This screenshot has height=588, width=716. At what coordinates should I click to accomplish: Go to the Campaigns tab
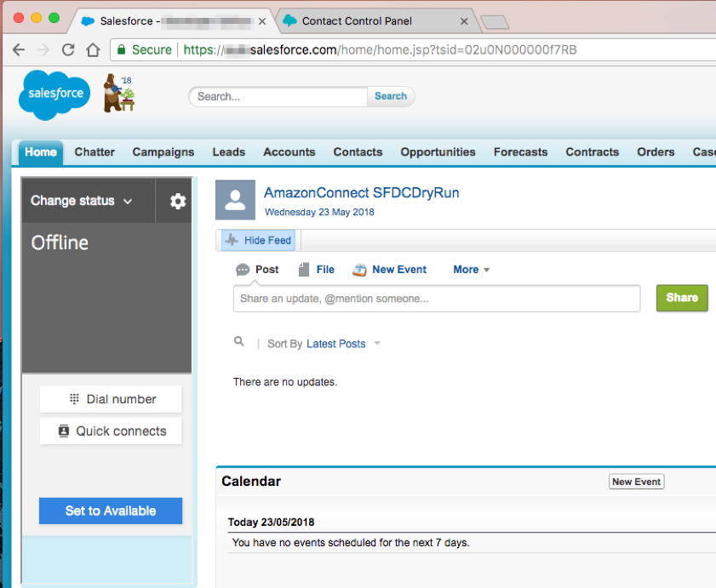click(163, 152)
